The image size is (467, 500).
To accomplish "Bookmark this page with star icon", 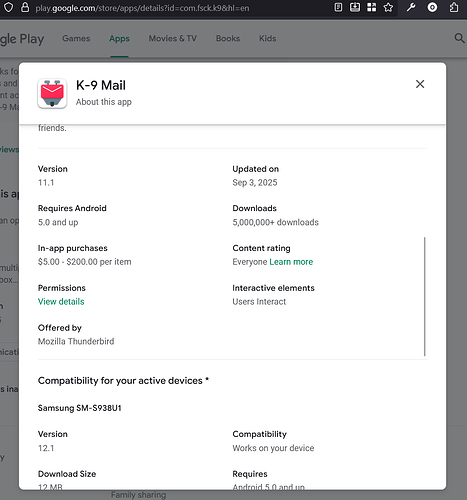I will pyautogui.click(x=388, y=7).
